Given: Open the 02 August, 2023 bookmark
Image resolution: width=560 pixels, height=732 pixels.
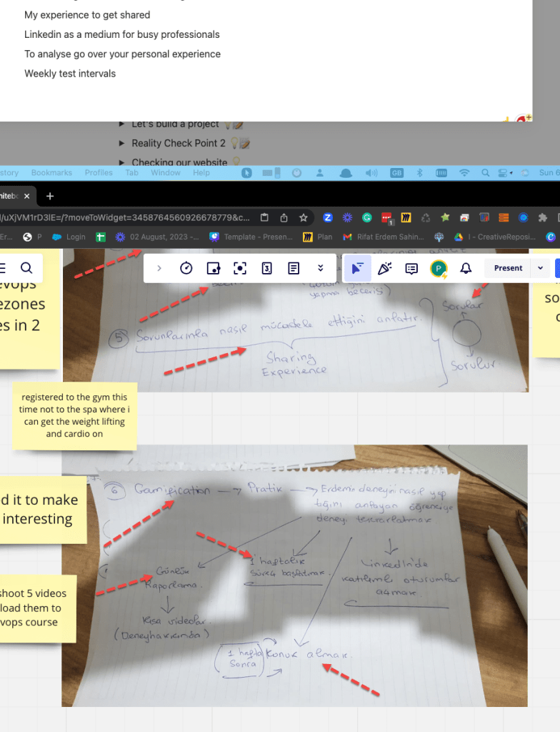Looking at the screenshot, I should [x=157, y=237].
